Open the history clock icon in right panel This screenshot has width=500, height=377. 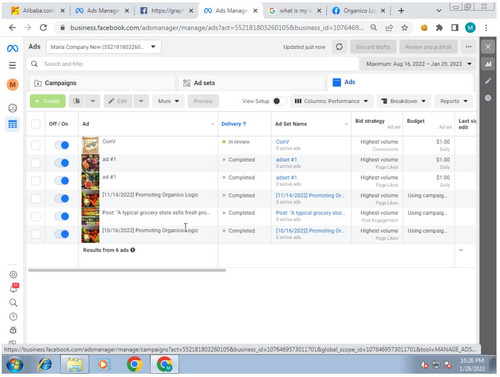pos(488,98)
